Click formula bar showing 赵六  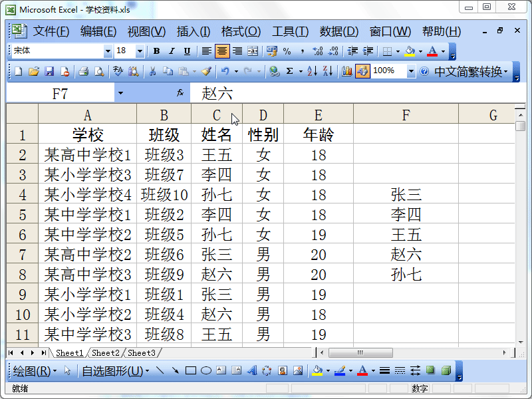click(358, 93)
